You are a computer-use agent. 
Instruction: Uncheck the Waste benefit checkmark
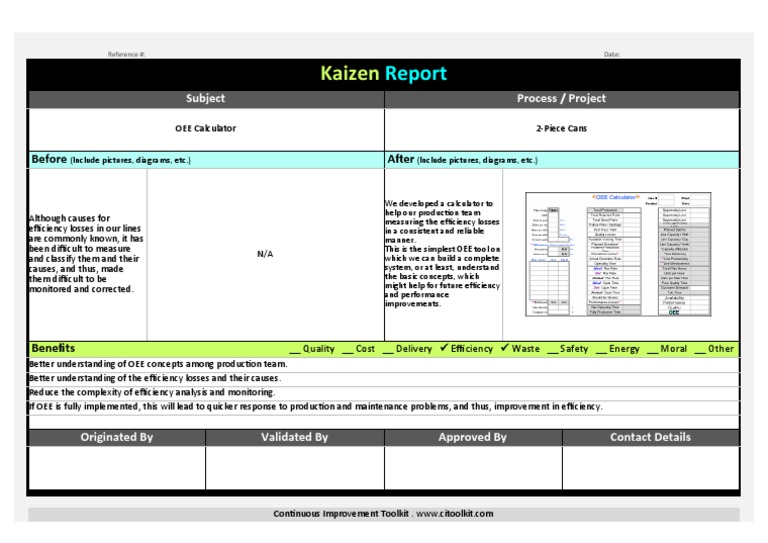[504, 348]
